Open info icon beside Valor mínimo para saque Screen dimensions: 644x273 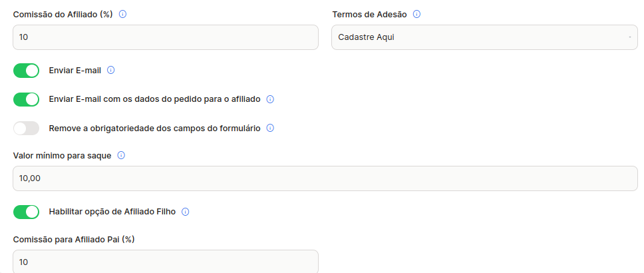[121, 156]
